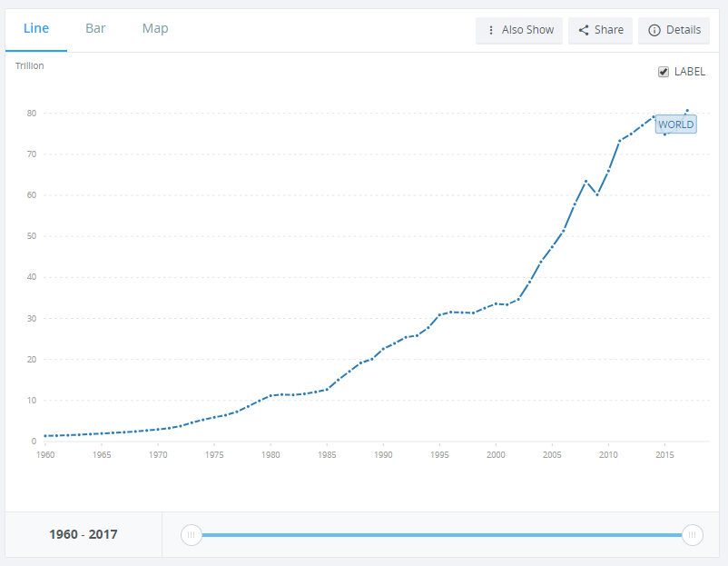
Task: Click the WORLD series label tag
Action: point(675,124)
